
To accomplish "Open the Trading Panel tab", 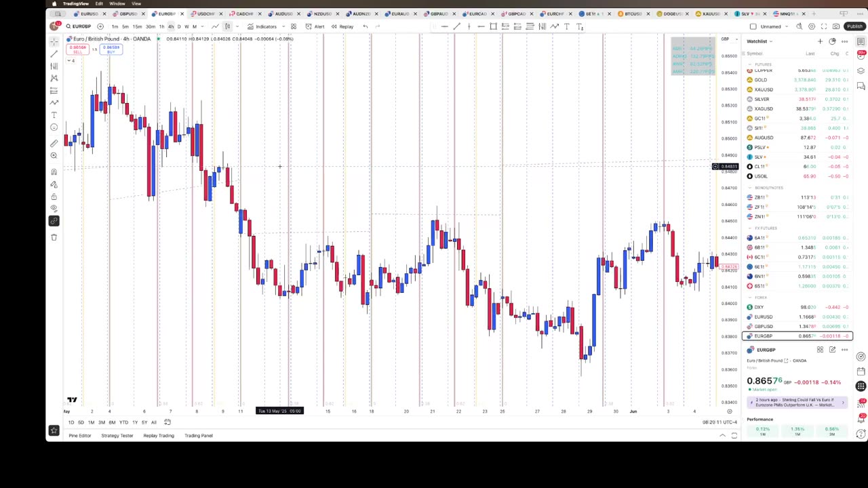I will (x=199, y=436).
